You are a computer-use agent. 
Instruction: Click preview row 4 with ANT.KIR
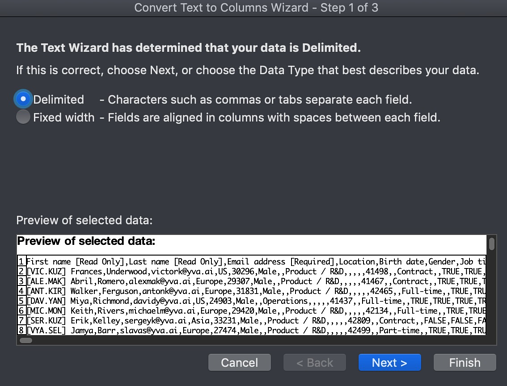click(252, 291)
